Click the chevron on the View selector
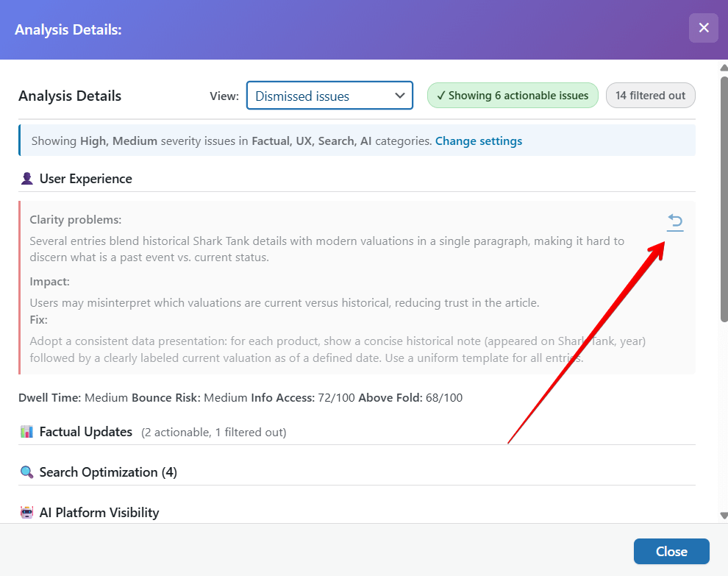The image size is (728, 576). (400, 95)
